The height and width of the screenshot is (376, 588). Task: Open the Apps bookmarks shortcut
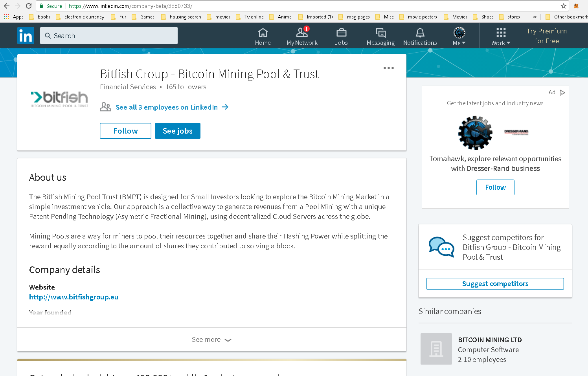14,17
